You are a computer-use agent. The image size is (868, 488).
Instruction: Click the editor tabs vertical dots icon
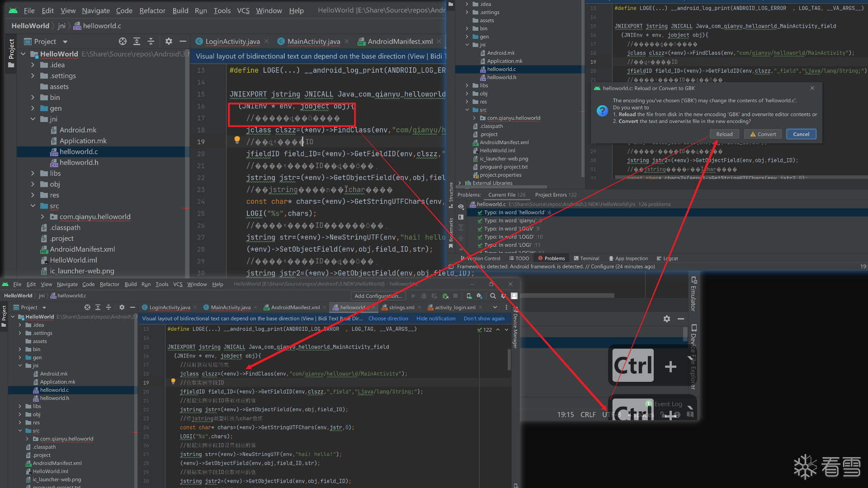pos(506,307)
